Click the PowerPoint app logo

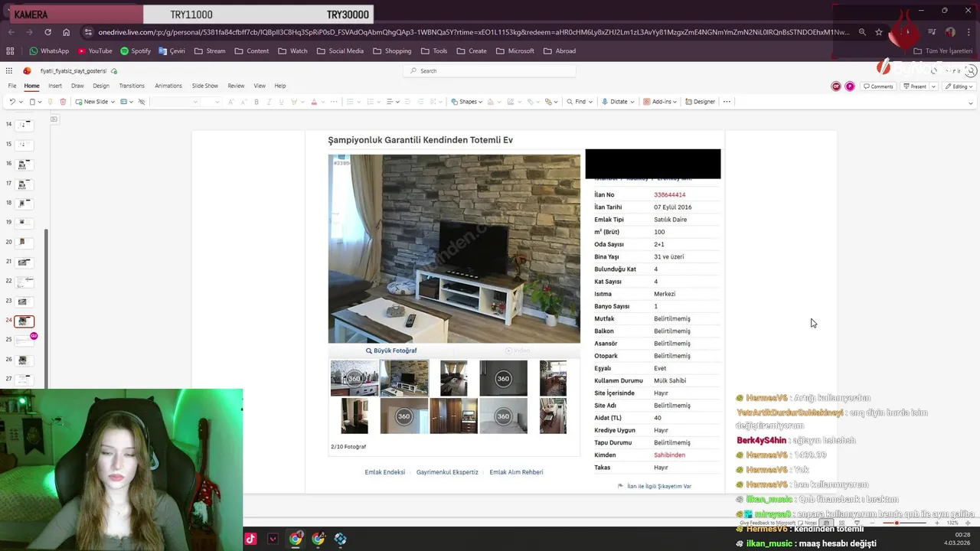(x=27, y=70)
